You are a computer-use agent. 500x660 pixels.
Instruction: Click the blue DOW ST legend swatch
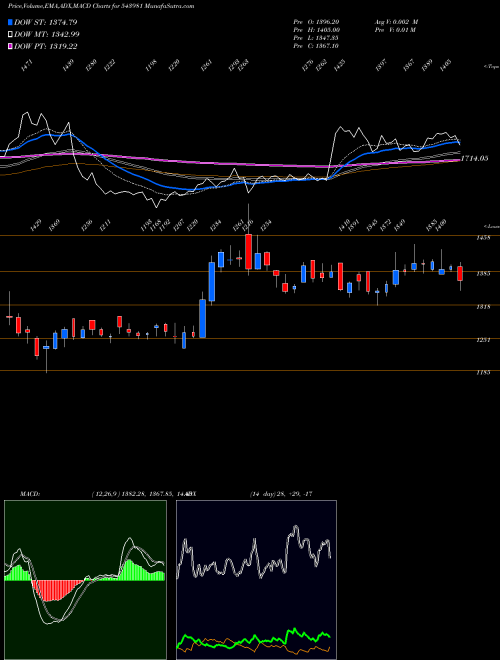click(11, 22)
